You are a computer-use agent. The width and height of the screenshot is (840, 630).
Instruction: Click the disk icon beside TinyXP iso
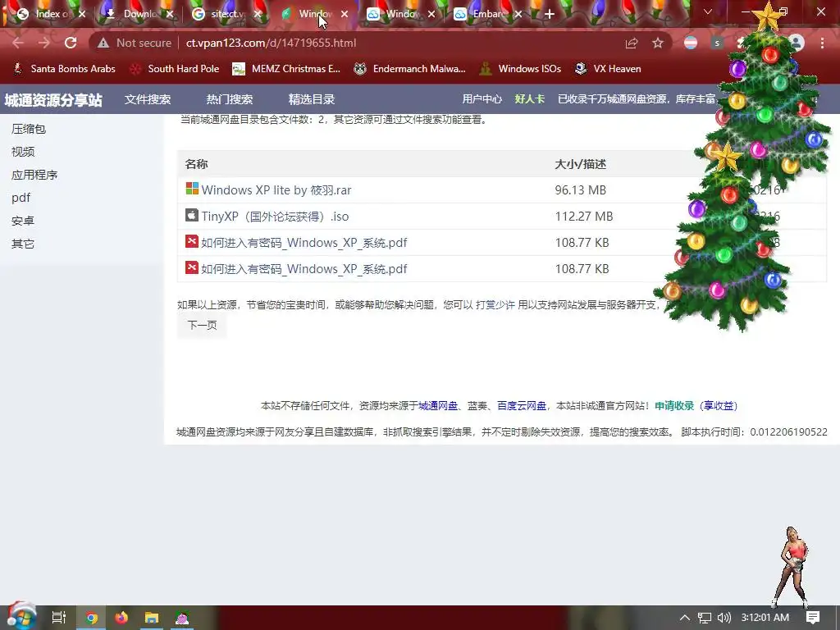192,215
